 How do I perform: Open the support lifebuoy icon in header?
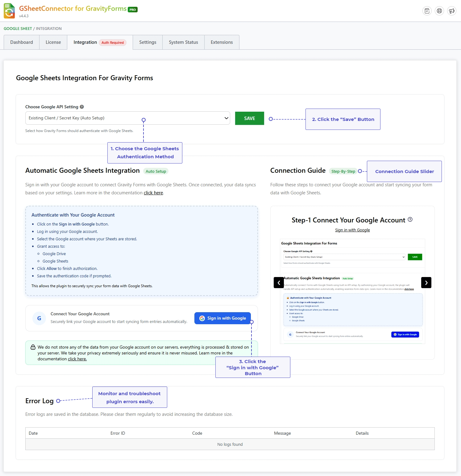click(439, 11)
